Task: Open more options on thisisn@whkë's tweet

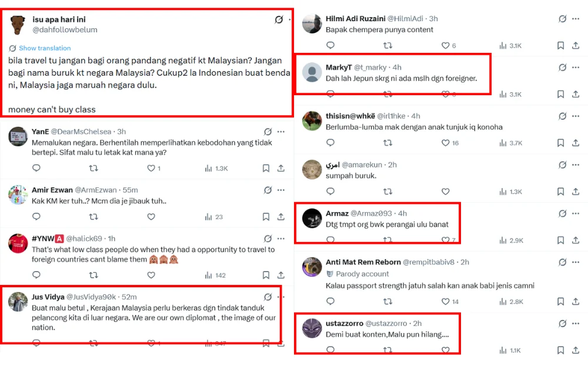Action: [576, 116]
